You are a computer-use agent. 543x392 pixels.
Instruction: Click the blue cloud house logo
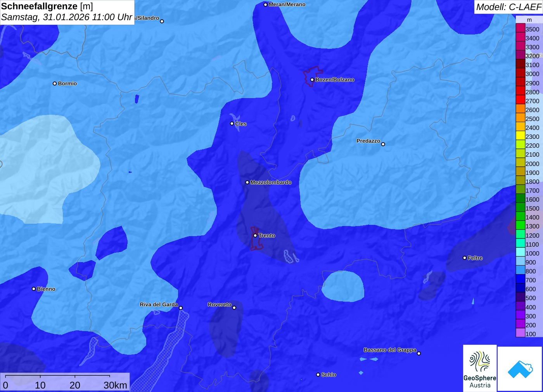click(520, 369)
